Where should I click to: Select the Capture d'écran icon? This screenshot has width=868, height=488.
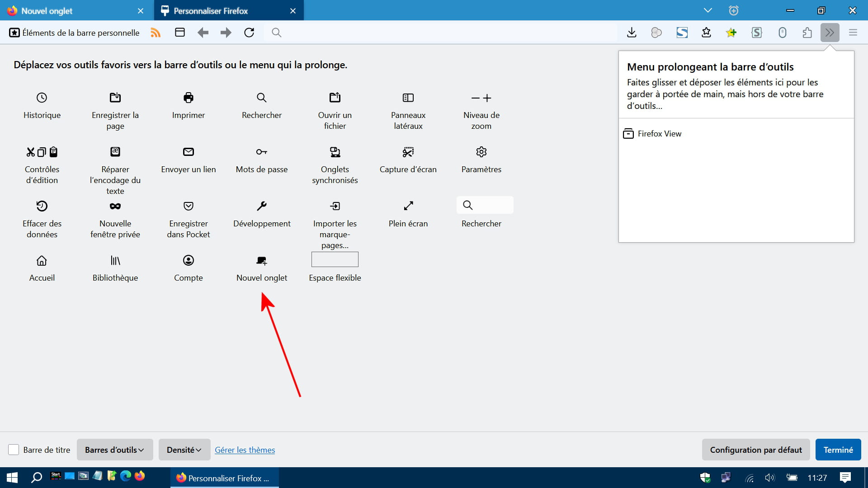tap(408, 152)
